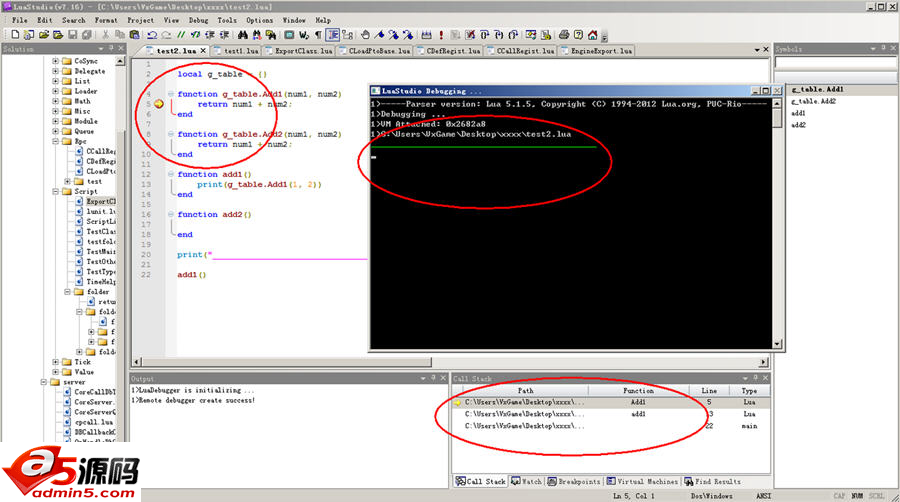Select g_table.Add2 in Symbols list

[x=812, y=101]
